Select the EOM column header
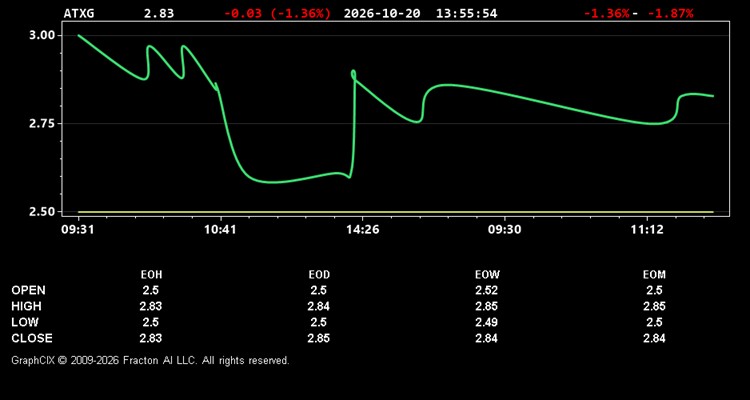The width and height of the screenshot is (750, 400). click(x=654, y=275)
